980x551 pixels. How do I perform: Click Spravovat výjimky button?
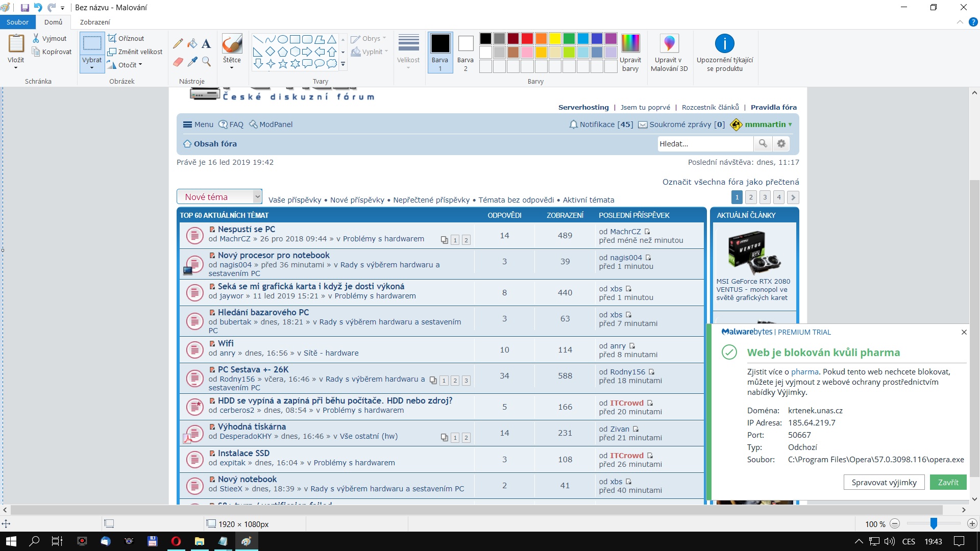tap(884, 482)
